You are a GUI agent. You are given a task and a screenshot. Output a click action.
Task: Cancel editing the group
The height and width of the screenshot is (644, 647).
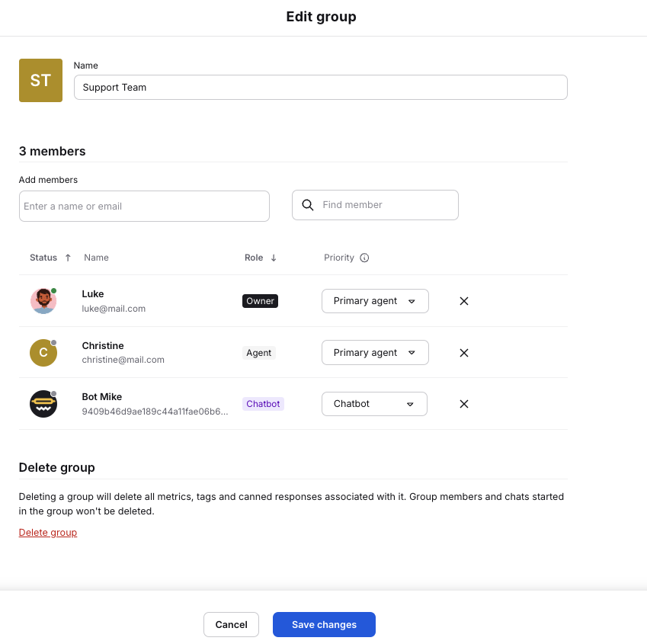(x=231, y=624)
